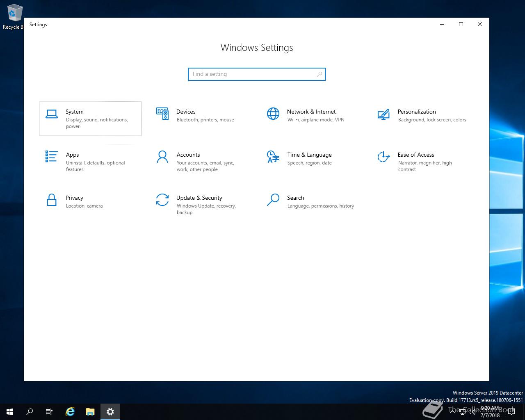Open the Time & Language title
Image resolution: width=525 pixels, height=420 pixels.
[309, 155]
